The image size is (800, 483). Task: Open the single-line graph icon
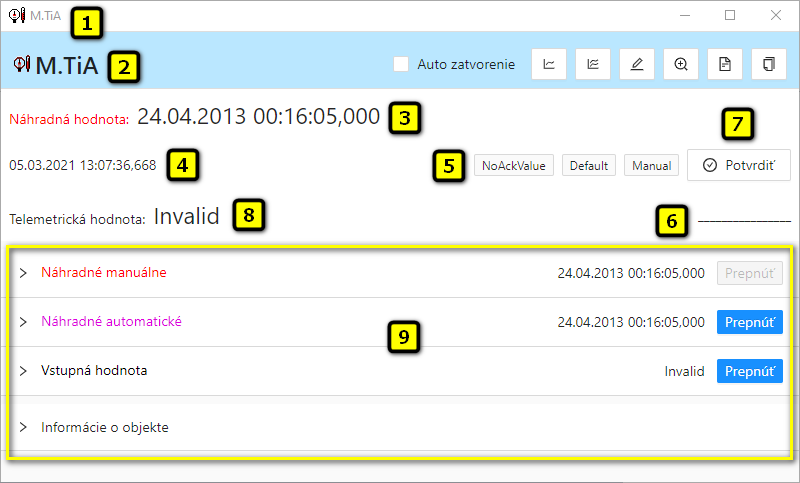[548, 64]
